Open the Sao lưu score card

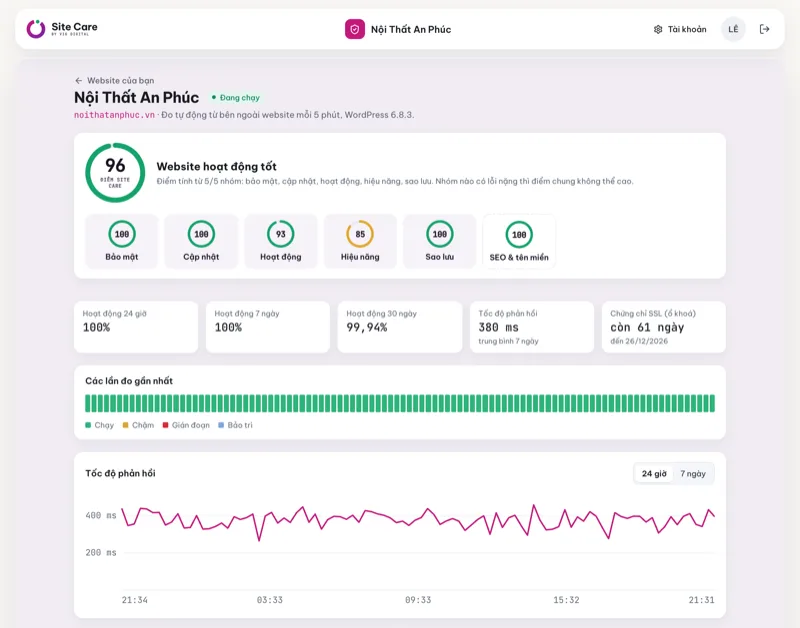coord(439,241)
